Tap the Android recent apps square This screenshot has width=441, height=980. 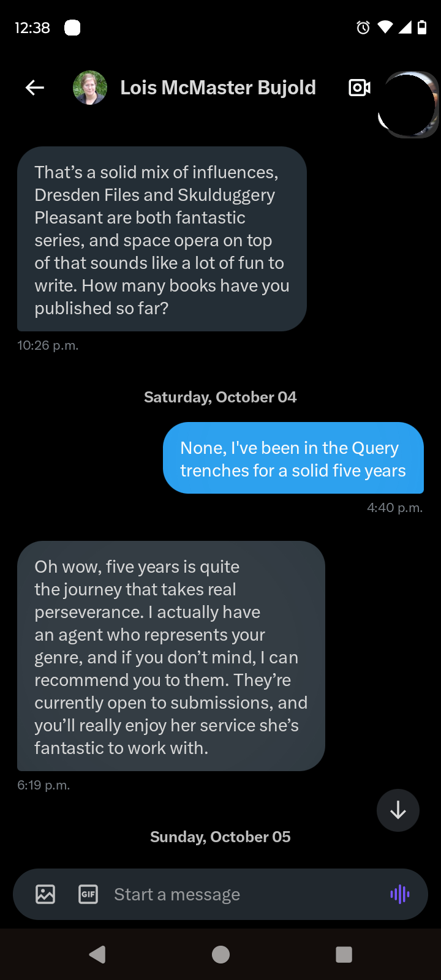pos(344,954)
